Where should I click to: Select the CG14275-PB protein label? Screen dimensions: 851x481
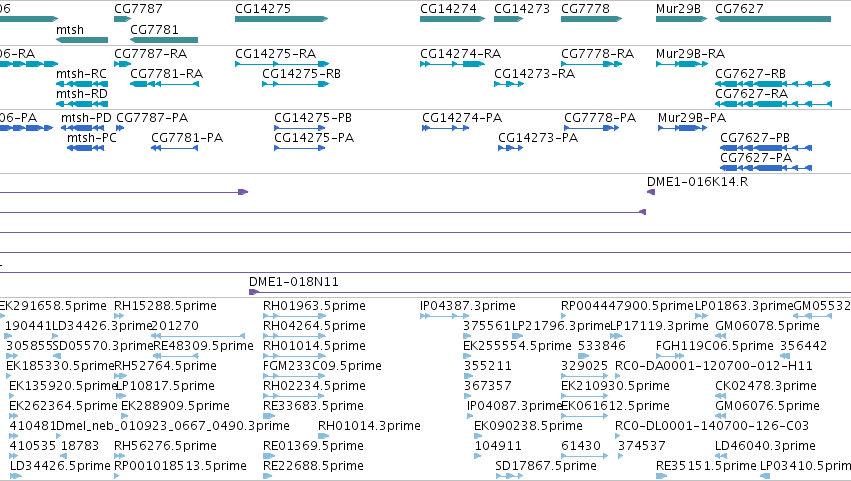tap(313, 118)
